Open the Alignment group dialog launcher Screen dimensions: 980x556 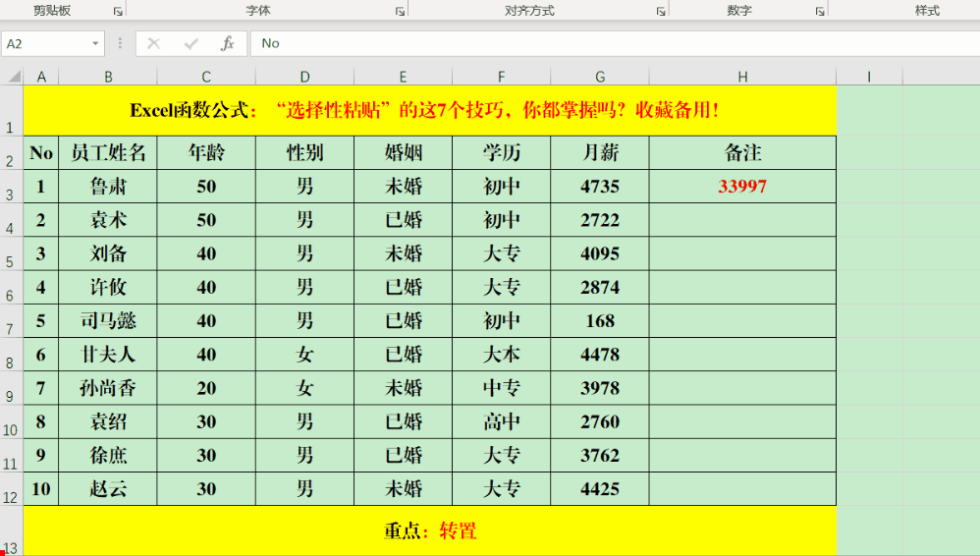(661, 11)
